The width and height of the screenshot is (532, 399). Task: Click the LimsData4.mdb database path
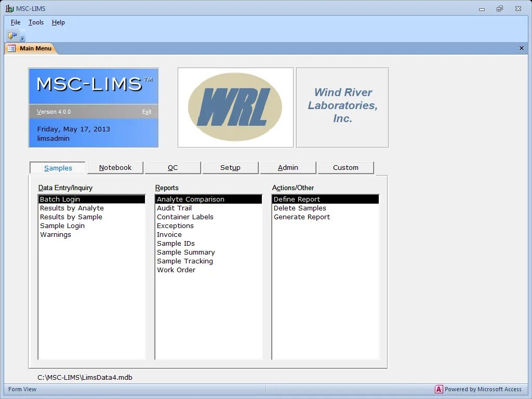[85, 377]
